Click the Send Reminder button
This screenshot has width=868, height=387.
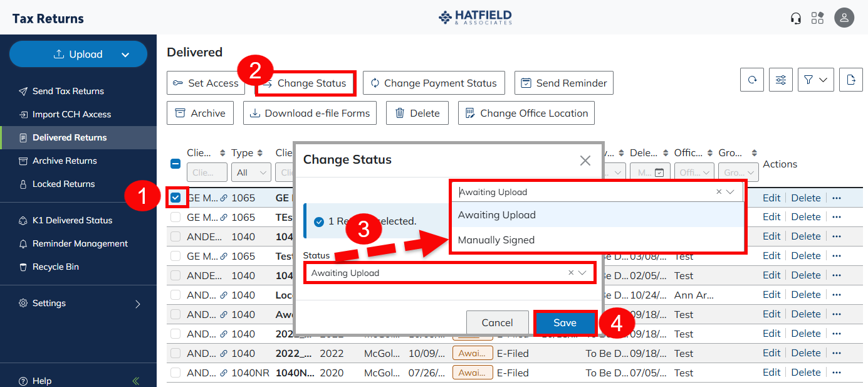tap(563, 83)
